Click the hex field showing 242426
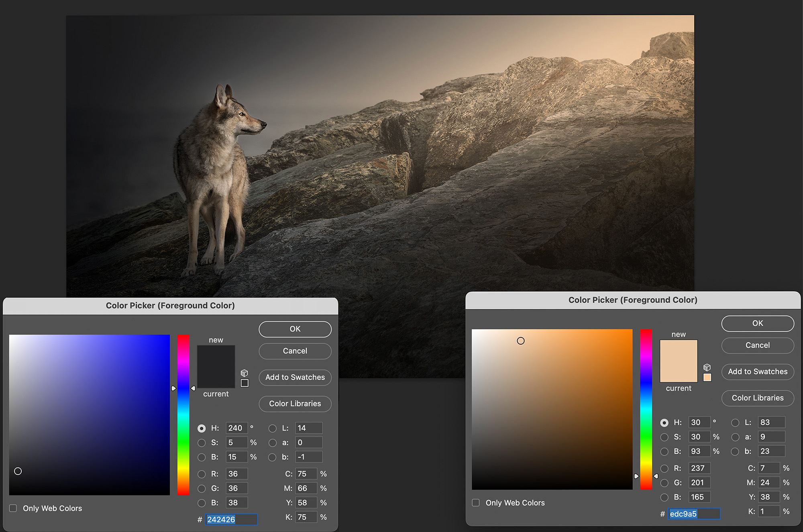The width and height of the screenshot is (803, 532). coord(231,520)
